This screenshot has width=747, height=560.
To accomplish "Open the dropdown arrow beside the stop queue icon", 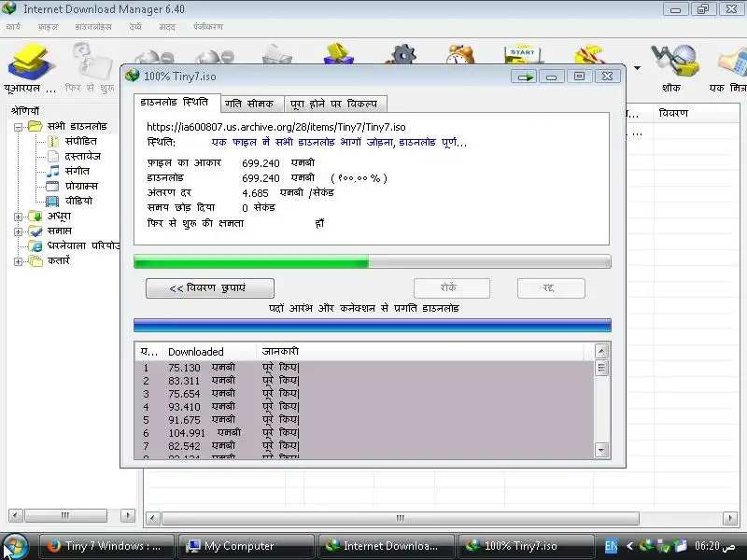I will coord(637,68).
